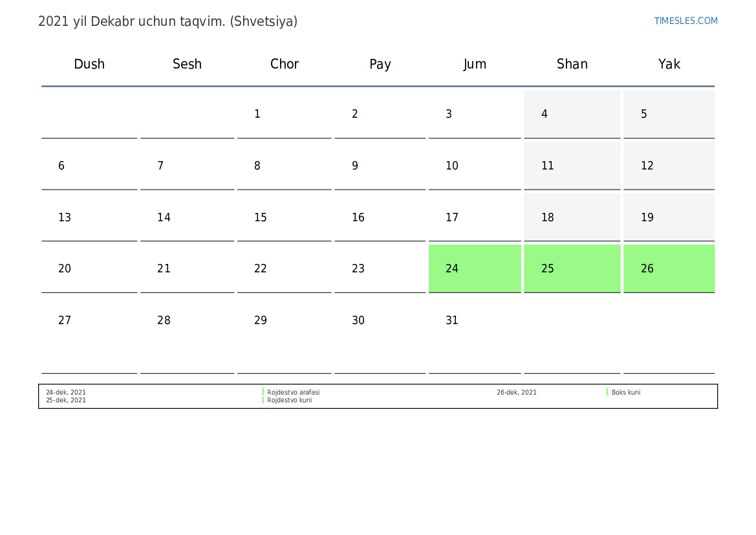756x535 pixels.
Task: Click the 24-dek, 2021 date label
Action: point(65,392)
